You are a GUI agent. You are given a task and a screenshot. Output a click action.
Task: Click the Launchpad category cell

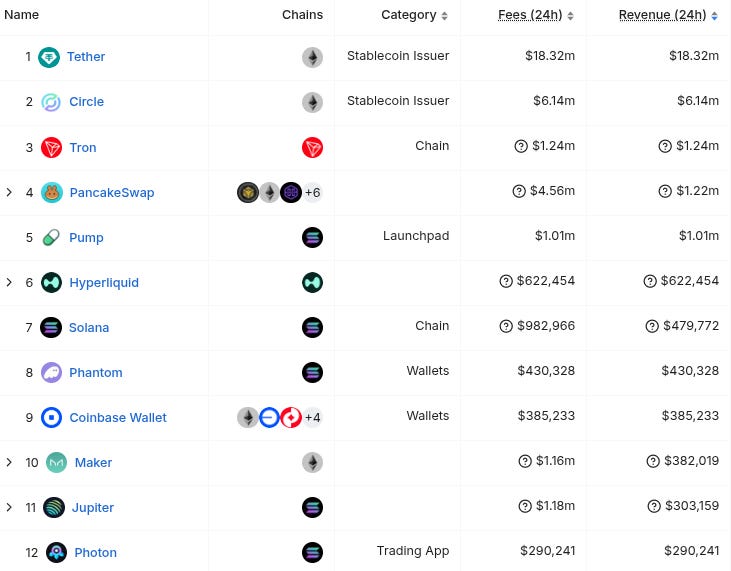click(416, 236)
